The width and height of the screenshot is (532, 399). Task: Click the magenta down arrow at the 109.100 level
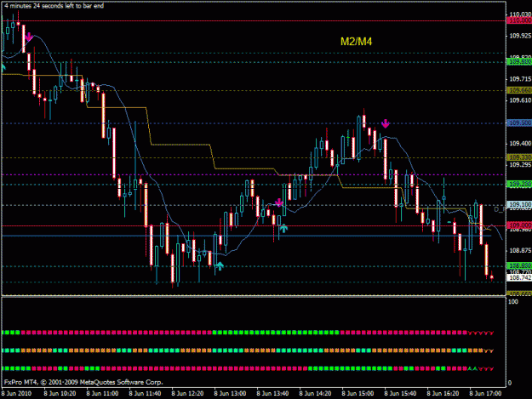(278, 202)
